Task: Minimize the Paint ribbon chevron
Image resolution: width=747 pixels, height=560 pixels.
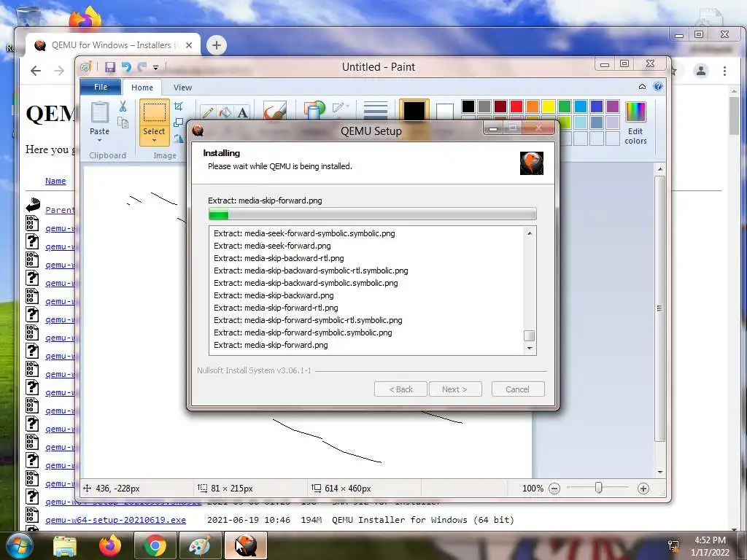Action: 642,87
